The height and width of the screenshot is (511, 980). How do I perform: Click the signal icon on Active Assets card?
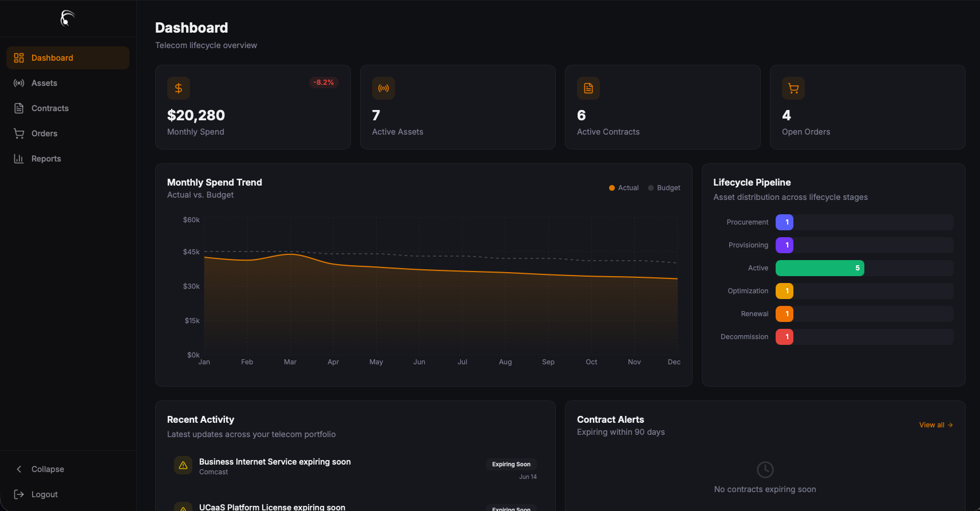(x=384, y=88)
